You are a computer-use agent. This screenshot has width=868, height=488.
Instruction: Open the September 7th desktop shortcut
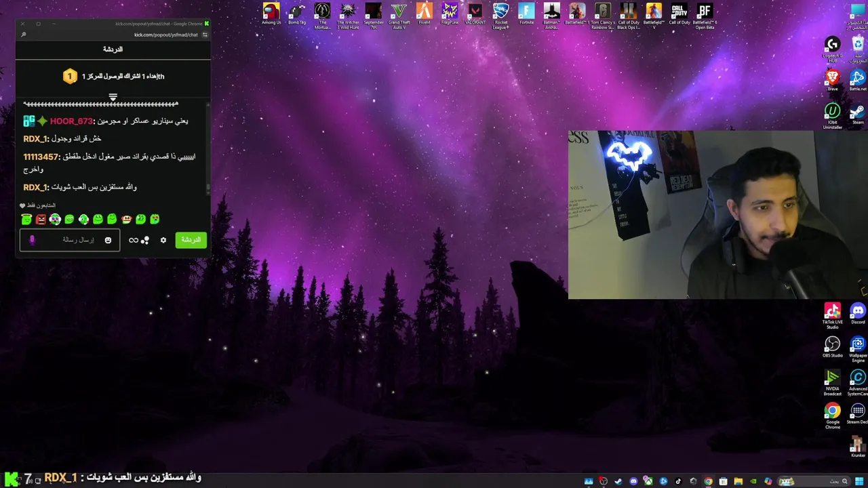374,16
